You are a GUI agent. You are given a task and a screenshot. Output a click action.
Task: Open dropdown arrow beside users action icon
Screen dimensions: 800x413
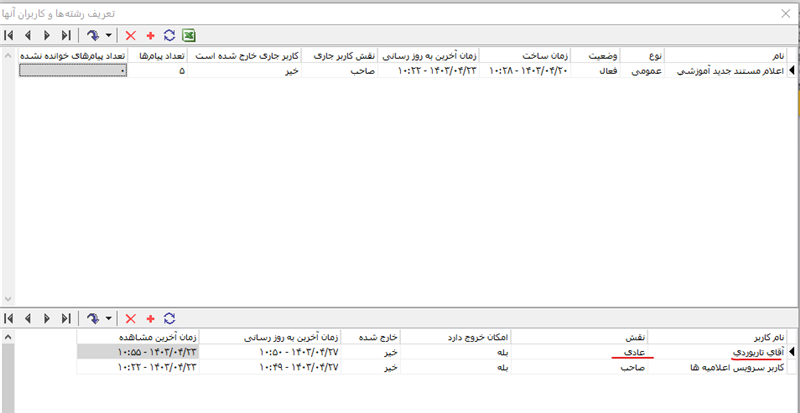click(108, 318)
